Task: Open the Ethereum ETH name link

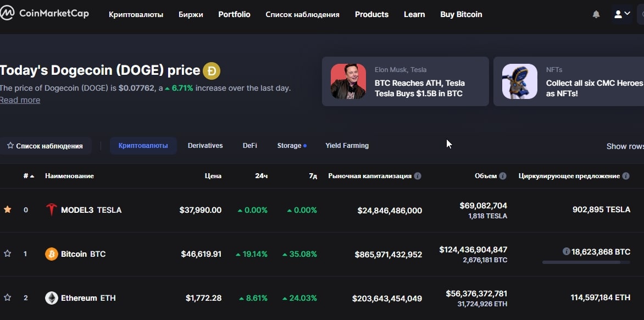Action: 88,298
